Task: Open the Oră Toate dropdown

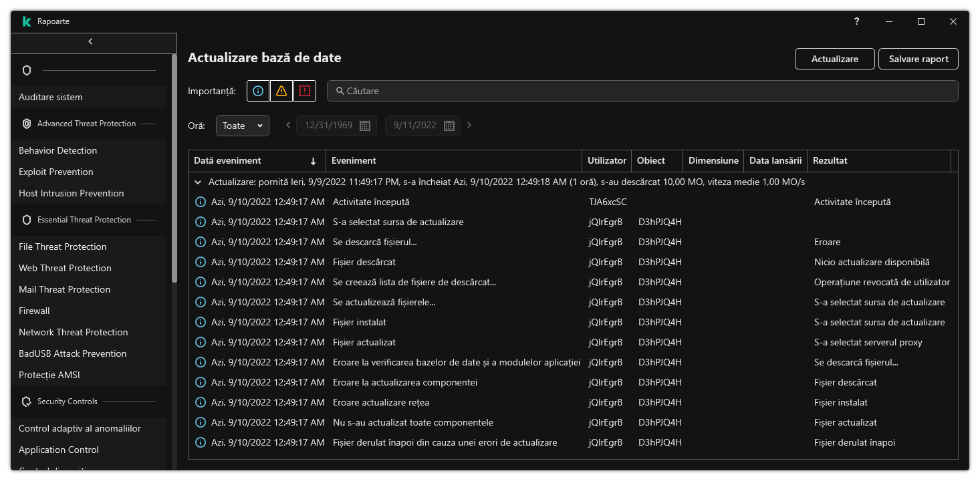Action: pyautogui.click(x=242, y=126)
